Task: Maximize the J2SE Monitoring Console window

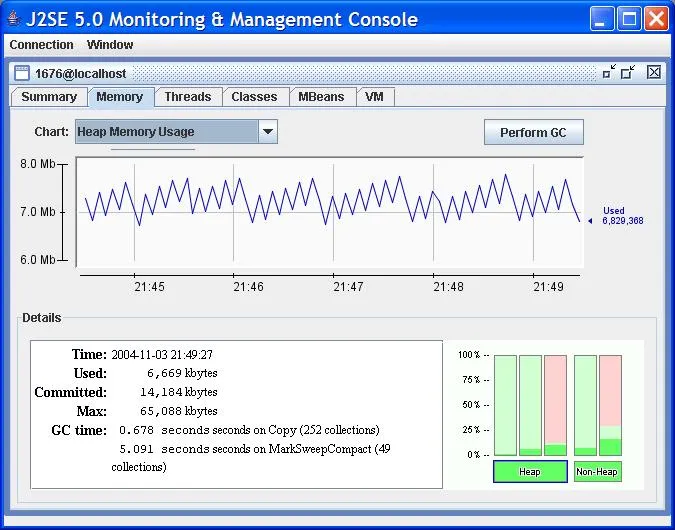Action: 629,19
